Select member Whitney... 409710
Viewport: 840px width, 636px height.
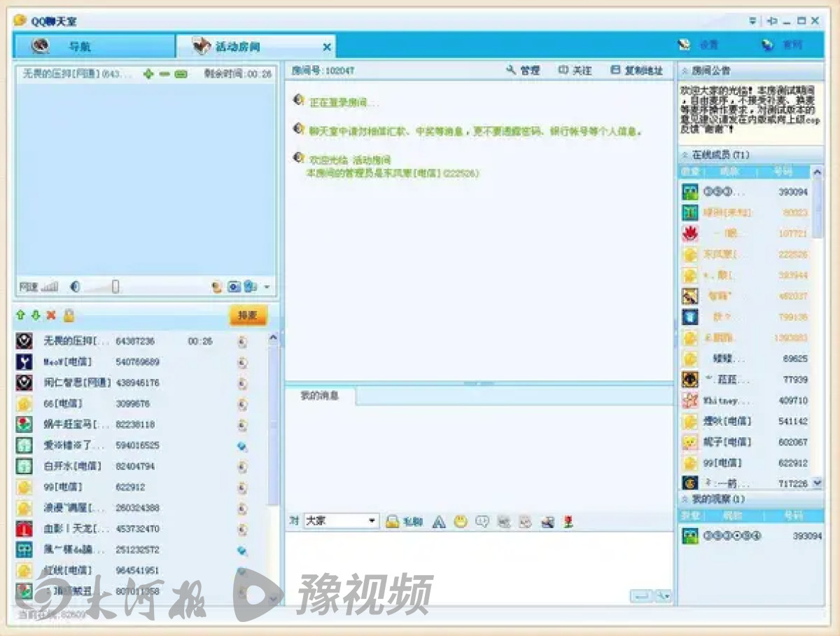(x=745, y=401)
